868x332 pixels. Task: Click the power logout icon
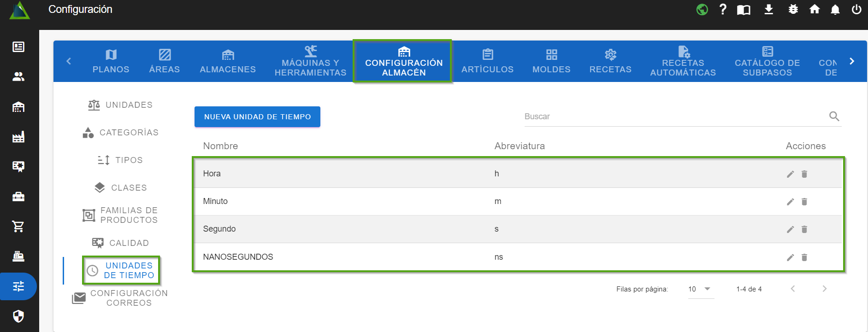(856, 10)
